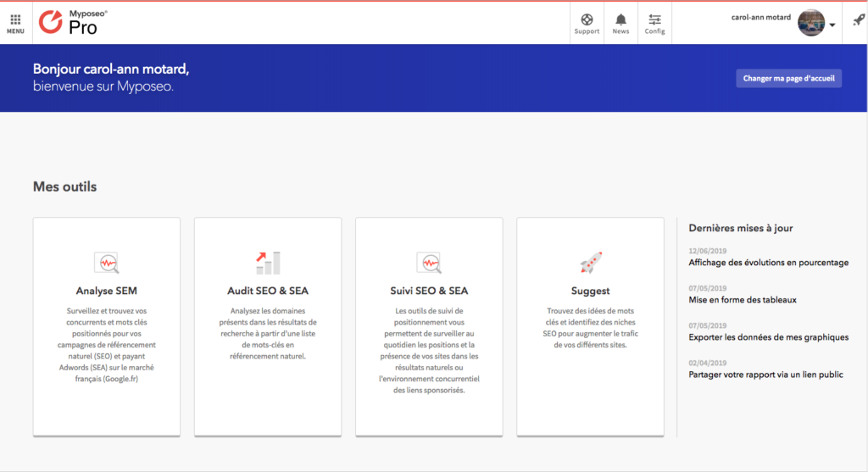
Task: Click the Audit SEO & SEA description text
Action: click(x=268, y=334)
